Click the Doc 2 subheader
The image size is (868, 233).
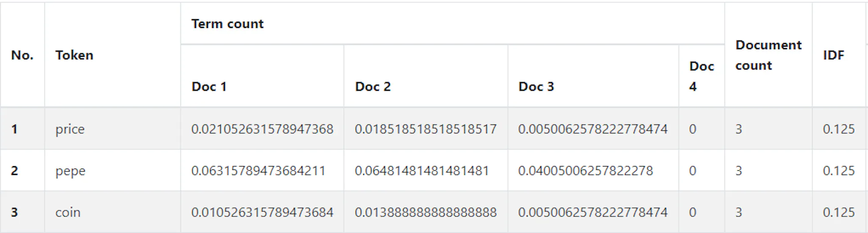click(x=373, y=86)
